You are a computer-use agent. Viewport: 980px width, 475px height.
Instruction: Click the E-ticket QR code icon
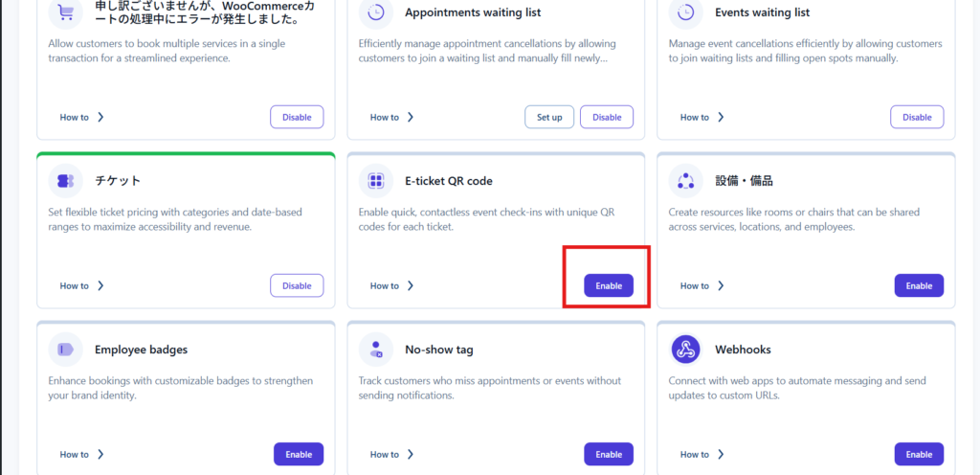click(x=376, y=180)
